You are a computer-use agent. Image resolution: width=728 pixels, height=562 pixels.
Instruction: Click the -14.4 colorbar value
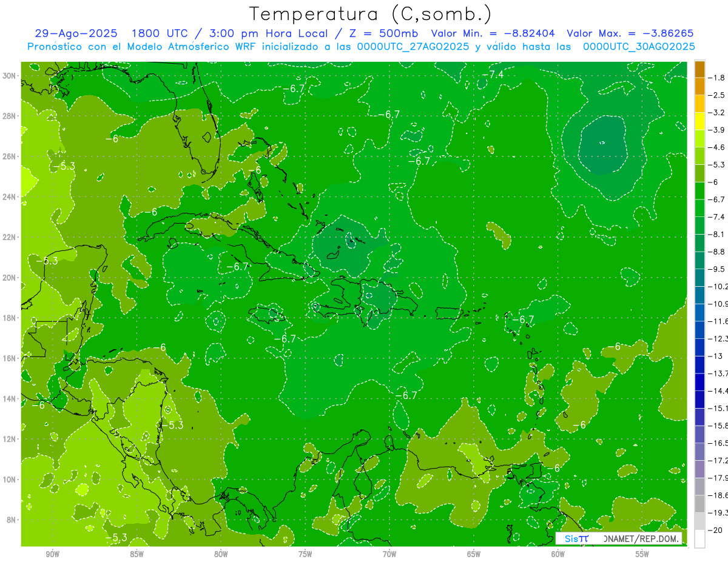click(x=718, y=390)
